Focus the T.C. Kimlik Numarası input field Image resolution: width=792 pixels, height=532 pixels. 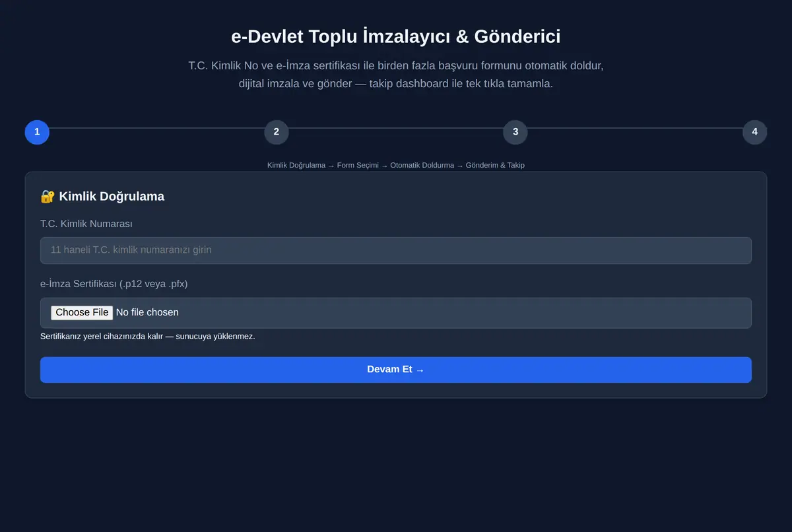click(x=396, y=250)
